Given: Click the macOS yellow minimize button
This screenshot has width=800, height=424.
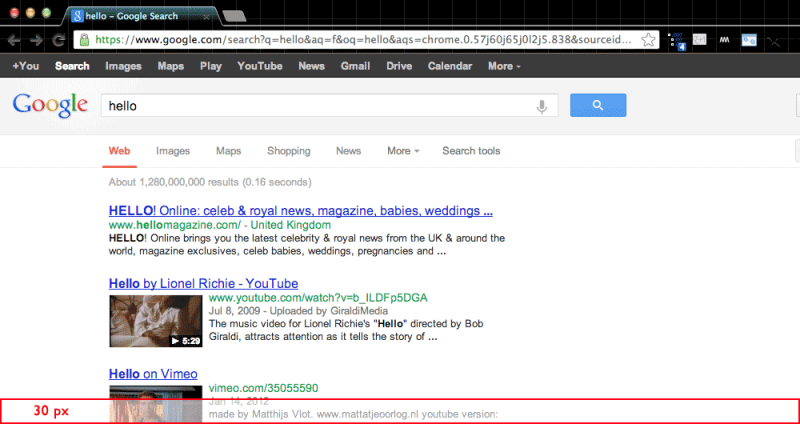Looking at the screenshot, I should click(30, 13).
